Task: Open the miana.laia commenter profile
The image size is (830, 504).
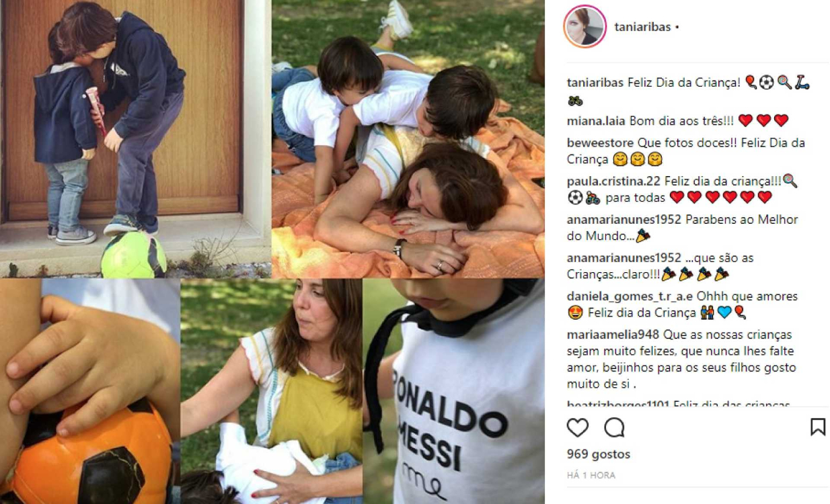Action: (x=597, y=121)
